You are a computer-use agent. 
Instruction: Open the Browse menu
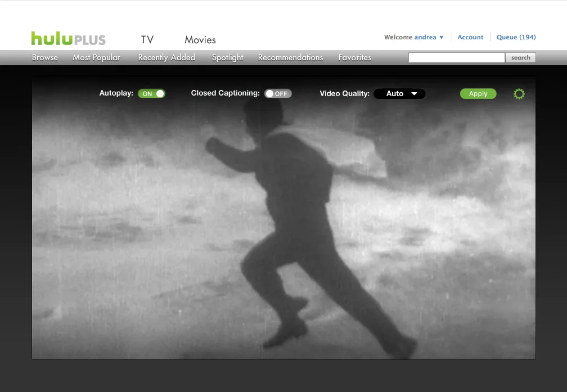(44, 57)
